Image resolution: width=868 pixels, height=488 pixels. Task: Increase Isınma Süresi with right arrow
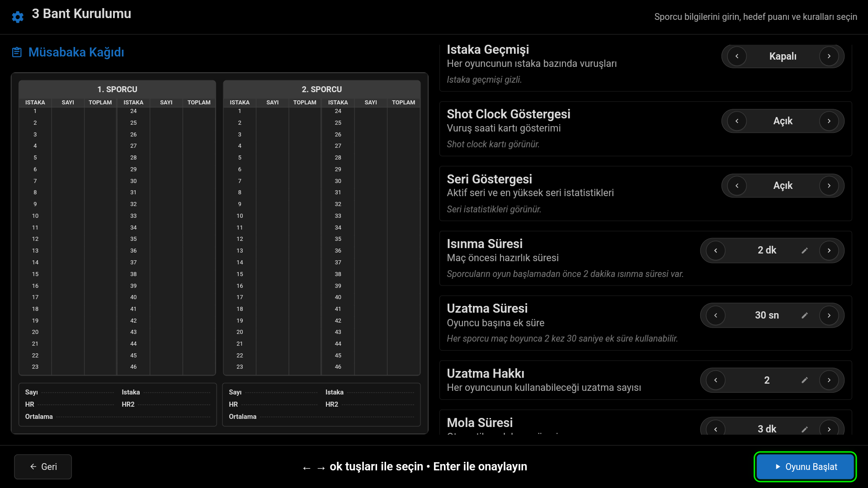829,251
